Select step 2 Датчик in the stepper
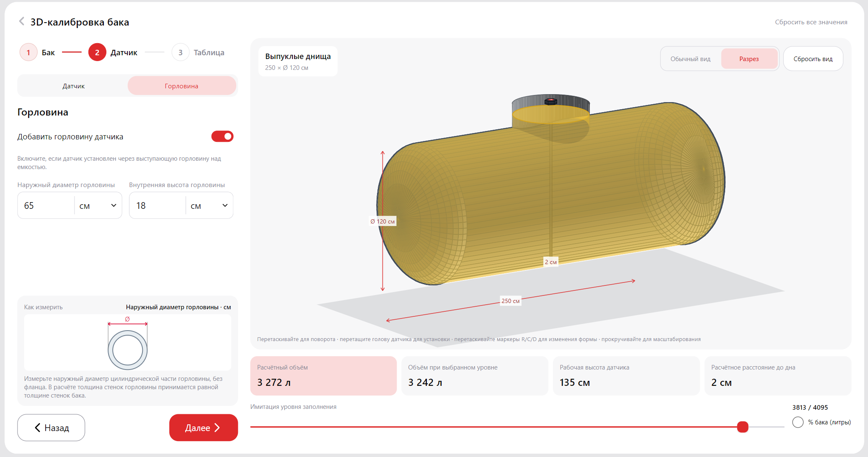Viewport: 868px width, 457px height. click(x=113, y=52)
